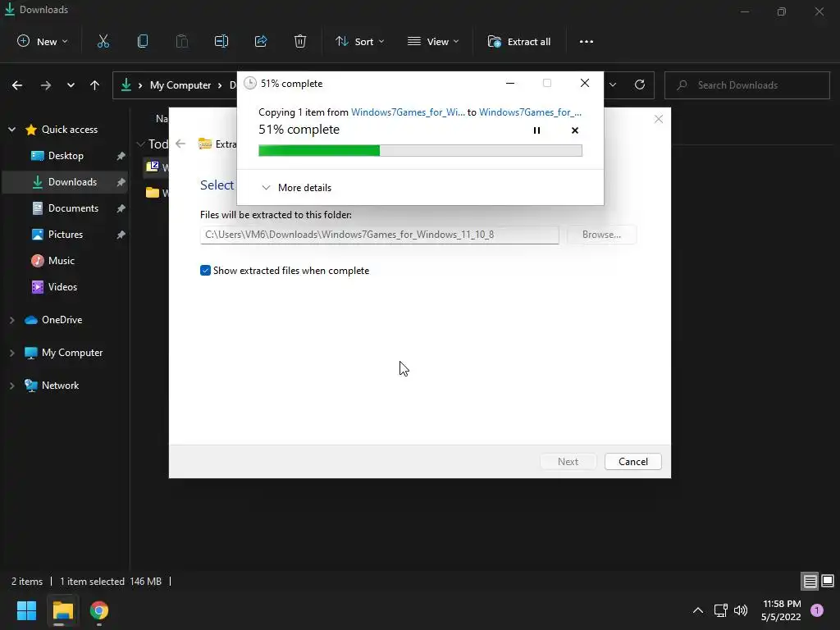
Task: Expand More details in copy dialog
Action: pyautogui.click(x=297, y=188)
